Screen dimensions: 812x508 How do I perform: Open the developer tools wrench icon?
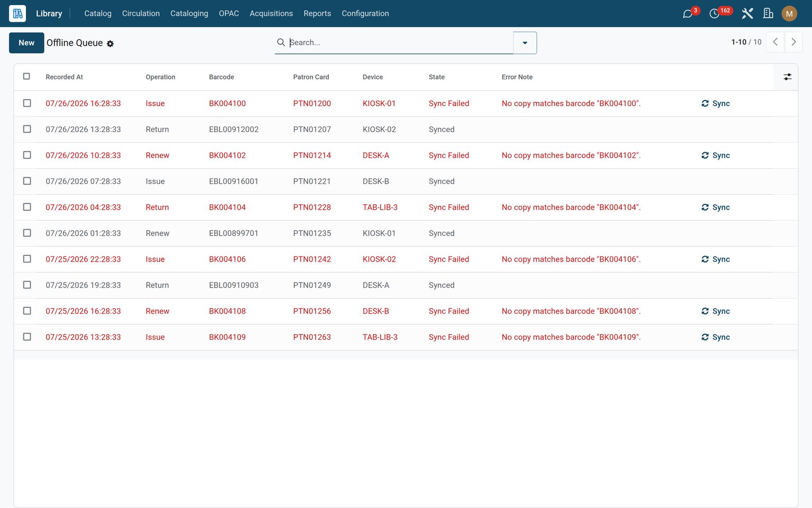747,14
